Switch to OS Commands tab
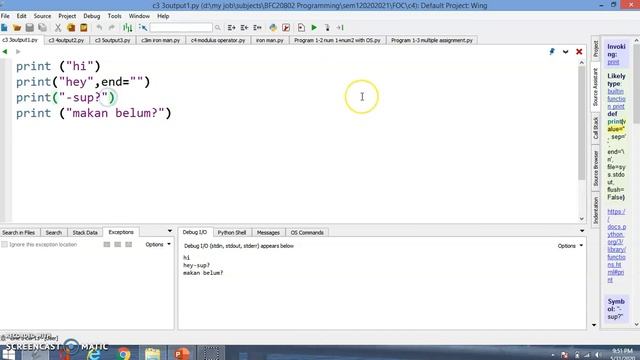 tap(307, 232)
